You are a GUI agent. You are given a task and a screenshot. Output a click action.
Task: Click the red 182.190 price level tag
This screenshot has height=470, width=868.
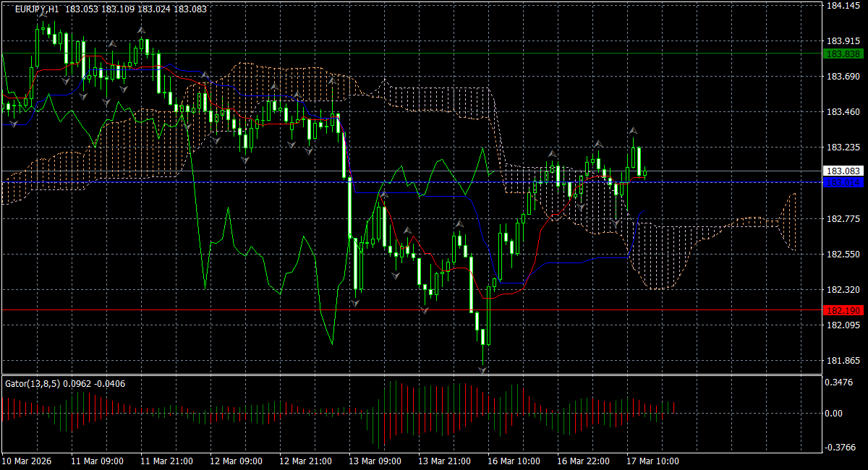pos(843,310)
